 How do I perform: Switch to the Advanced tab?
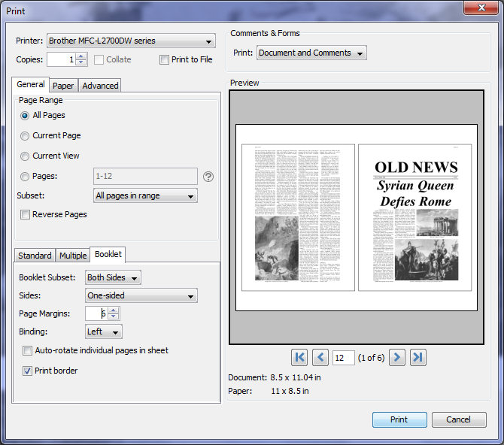100,86
